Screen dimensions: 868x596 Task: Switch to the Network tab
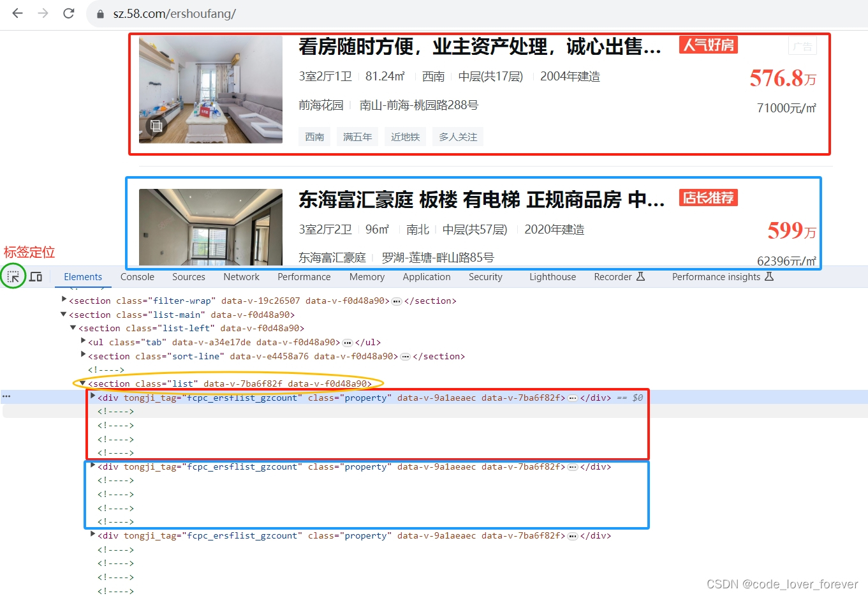click(x=241, y=277)
